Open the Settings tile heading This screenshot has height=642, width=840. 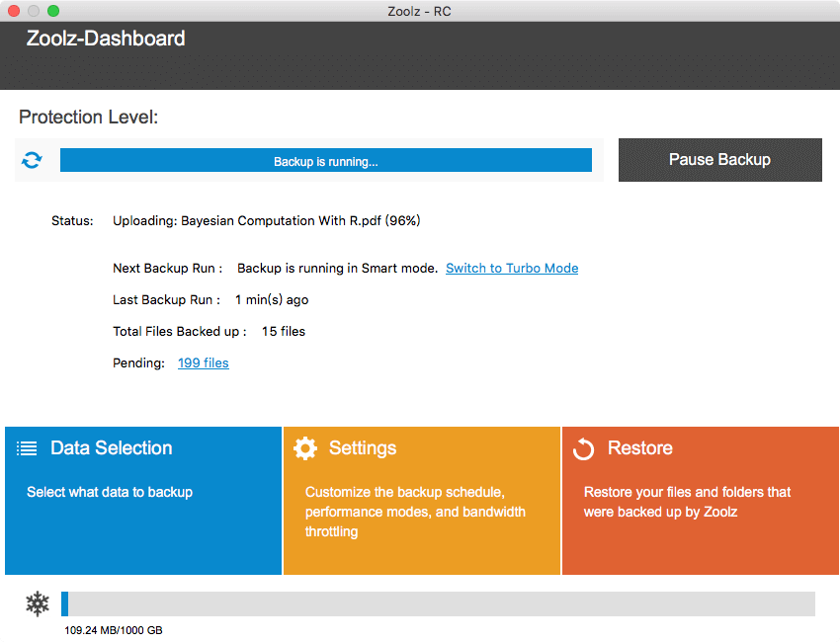pos(362,448)
